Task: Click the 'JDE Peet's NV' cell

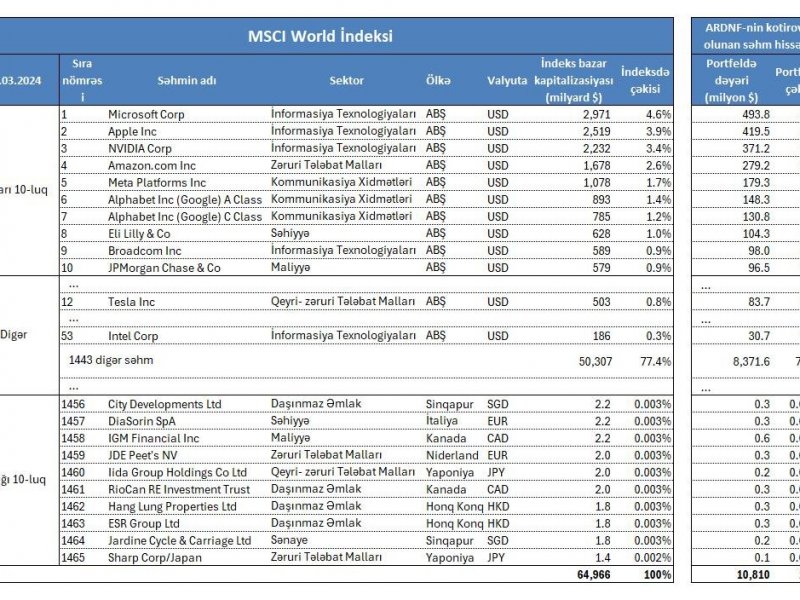Action: coord(142,456)
